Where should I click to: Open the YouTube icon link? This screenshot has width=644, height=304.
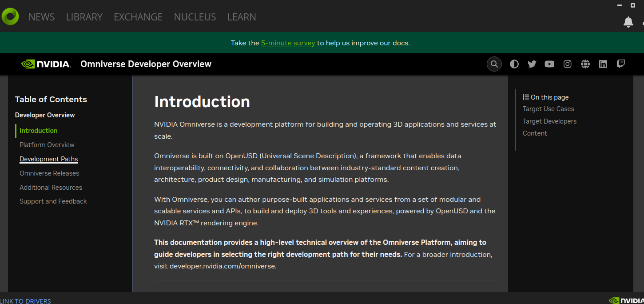549,64
